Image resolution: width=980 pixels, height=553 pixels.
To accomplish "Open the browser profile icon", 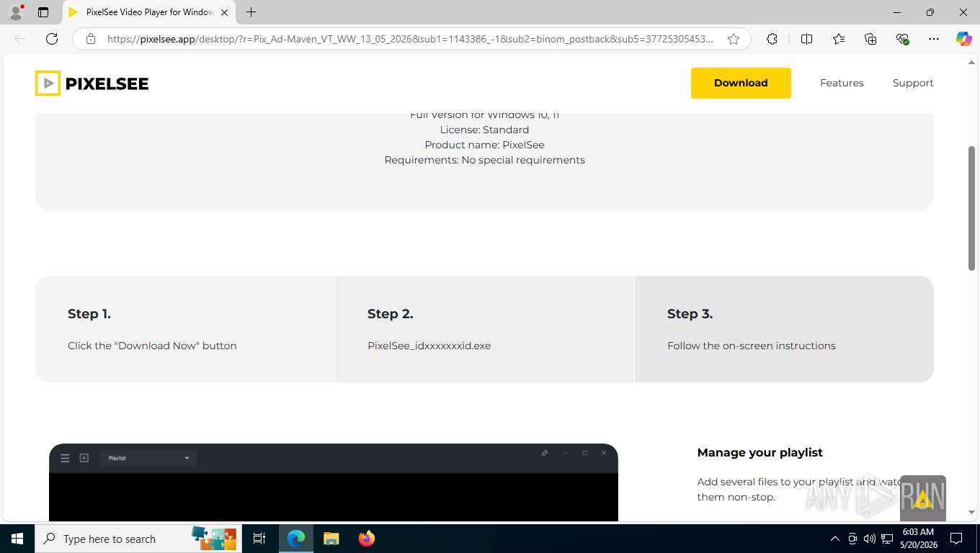I will (x=16, y=12).
